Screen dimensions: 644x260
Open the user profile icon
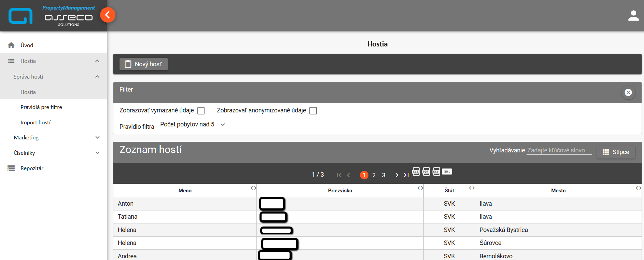pos(633,16)
